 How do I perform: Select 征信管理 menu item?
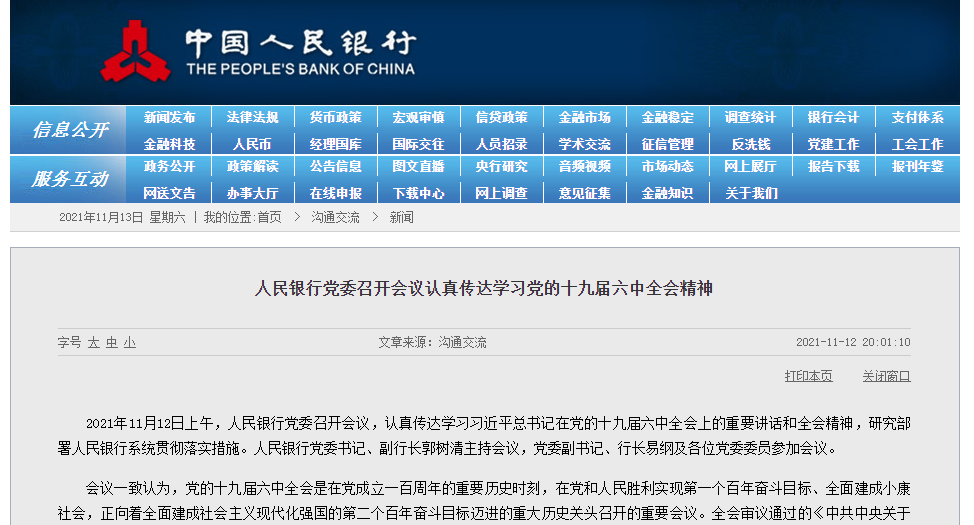[668, 144]
